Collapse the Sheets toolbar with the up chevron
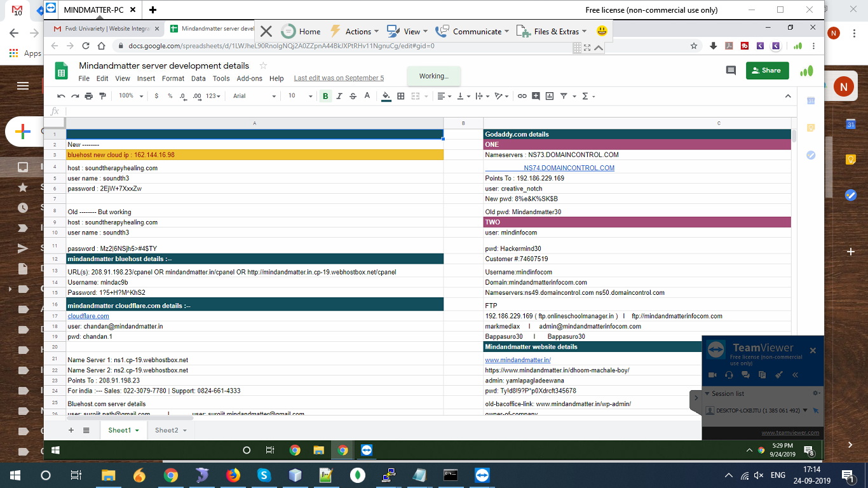Screen dimensions: 868x488 (788, 96)
